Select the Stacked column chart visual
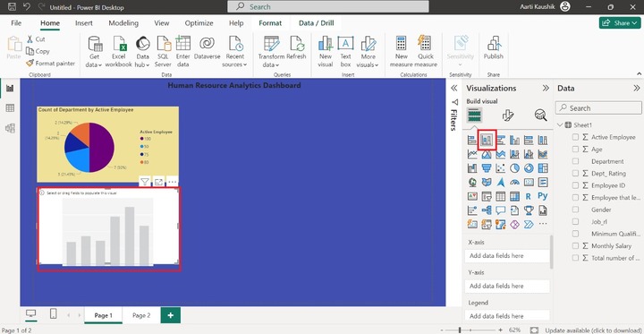 [487, 141]
